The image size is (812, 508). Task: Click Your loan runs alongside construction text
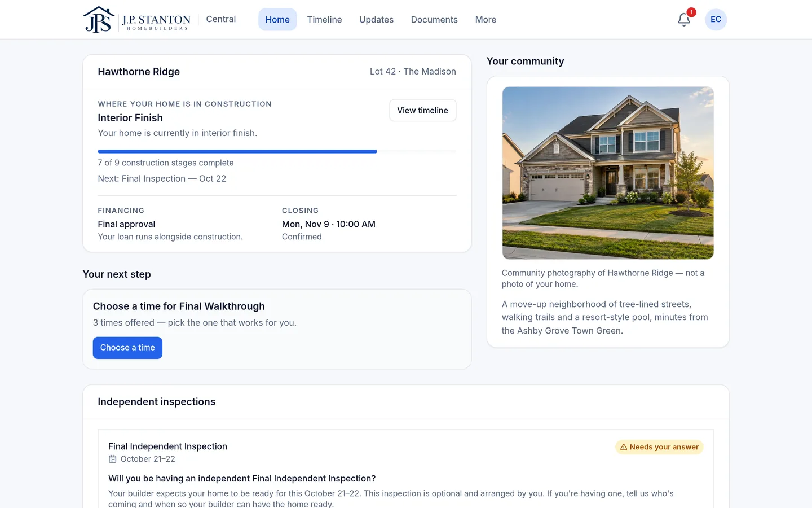[170, 237]
